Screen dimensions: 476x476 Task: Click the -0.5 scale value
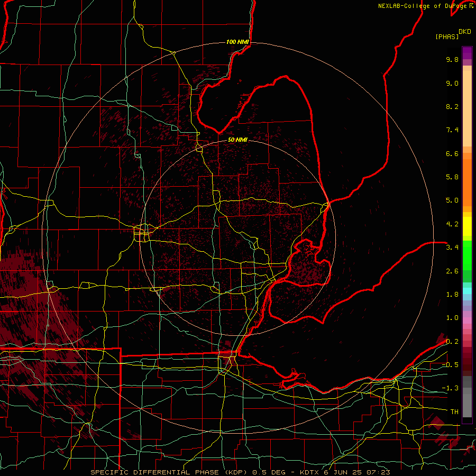(x=450, y=365)
